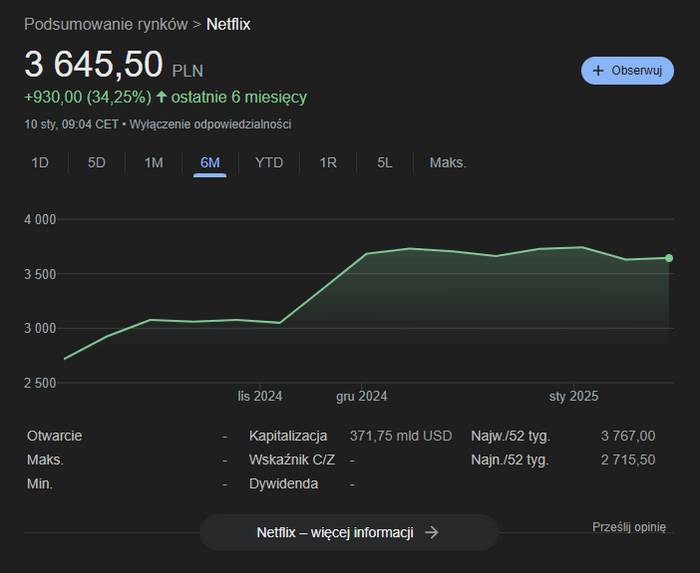The height and width of the screenshot is (573, 700).
Task: Click the lis 2024 axis label
Action: point(260,396)
